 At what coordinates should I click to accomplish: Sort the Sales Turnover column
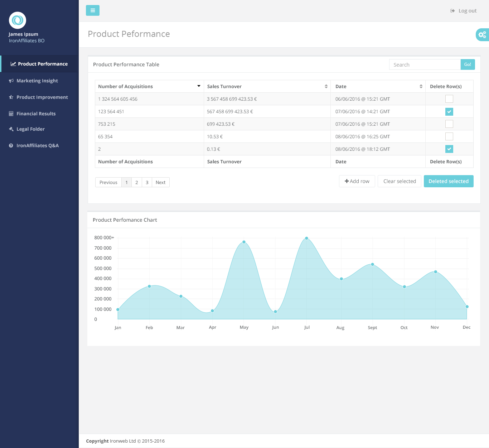[326, 86]
